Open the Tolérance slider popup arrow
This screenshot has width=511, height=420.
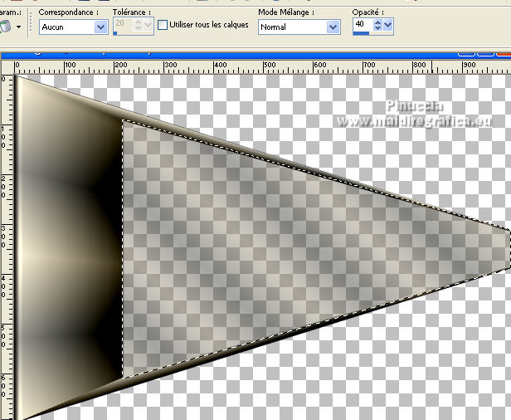pos(148,25)
